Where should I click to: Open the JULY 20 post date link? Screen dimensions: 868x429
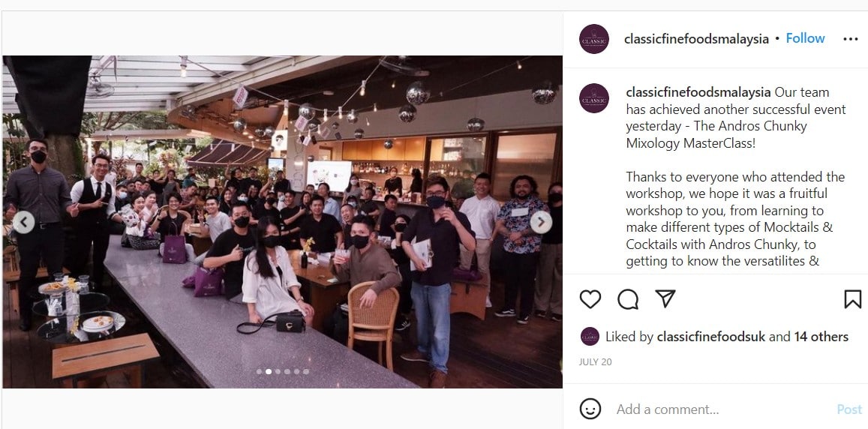coord(595,362)
